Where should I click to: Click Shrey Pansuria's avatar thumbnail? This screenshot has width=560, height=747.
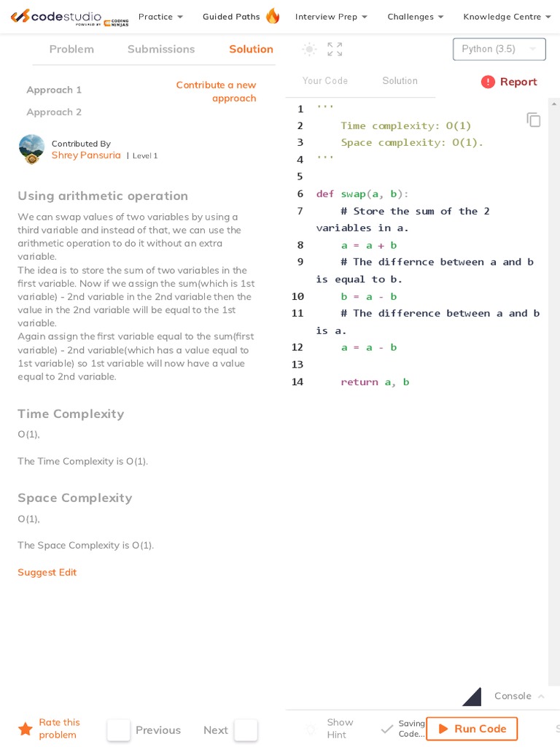31,148
